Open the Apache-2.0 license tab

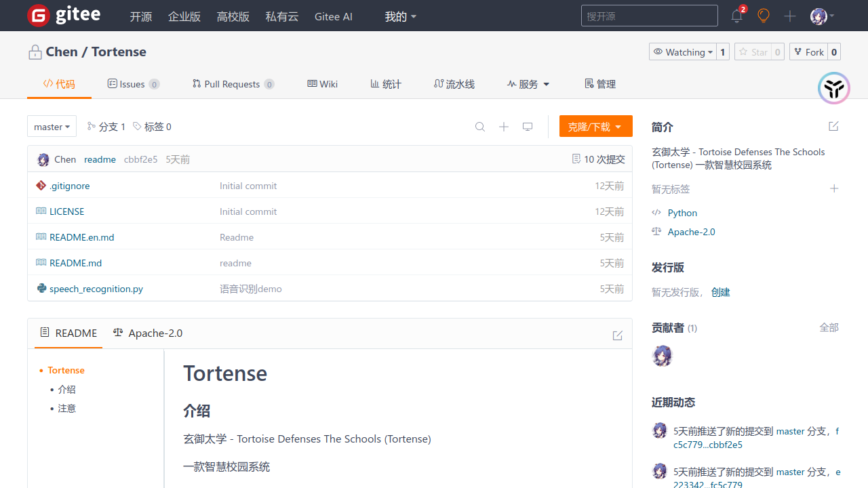(148, 333)
